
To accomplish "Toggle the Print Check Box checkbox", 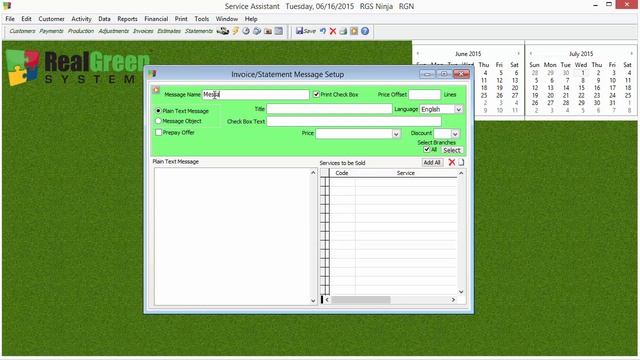I will coord(316,94).
